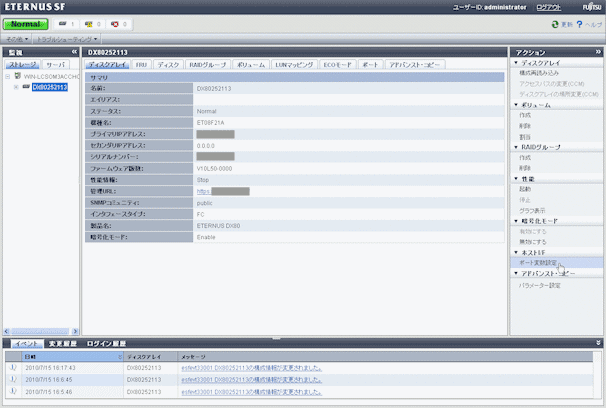Click the left tree panel horizontal scrollbar
The image size is (606, 408).
pos(41,331)
